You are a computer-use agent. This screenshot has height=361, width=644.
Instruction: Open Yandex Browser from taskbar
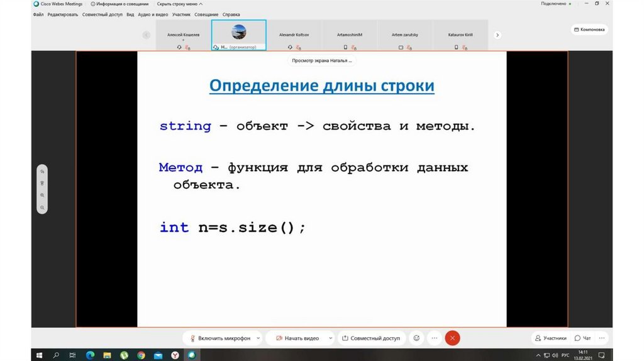point(175,355)
